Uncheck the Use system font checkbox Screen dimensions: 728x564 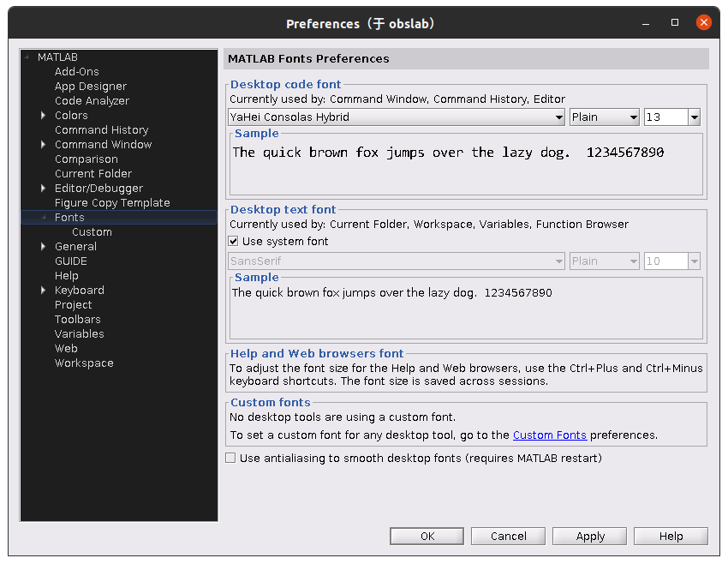[233, 241]
